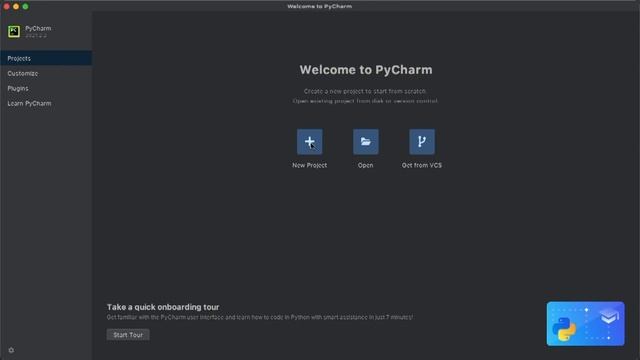Click the Open label under folder icon
The height and width of the screenshot is (360, 640).
pyautogui.click(x=365, y=165)
